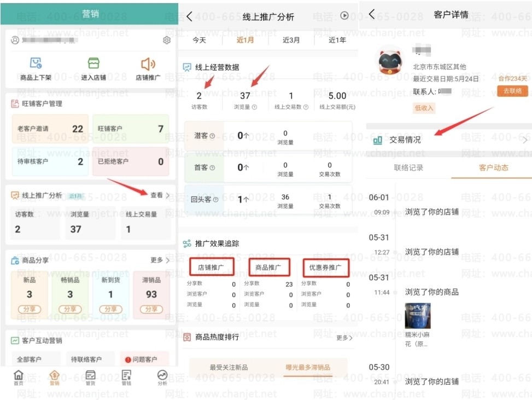
Task: Share 新品 via 分享 button
Action: pos(30,309)
